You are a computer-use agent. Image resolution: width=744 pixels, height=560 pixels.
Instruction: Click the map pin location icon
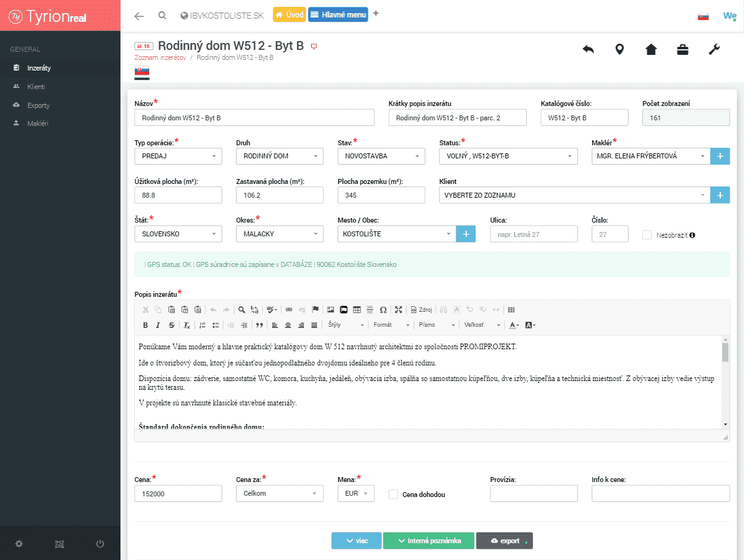point(619,50)
